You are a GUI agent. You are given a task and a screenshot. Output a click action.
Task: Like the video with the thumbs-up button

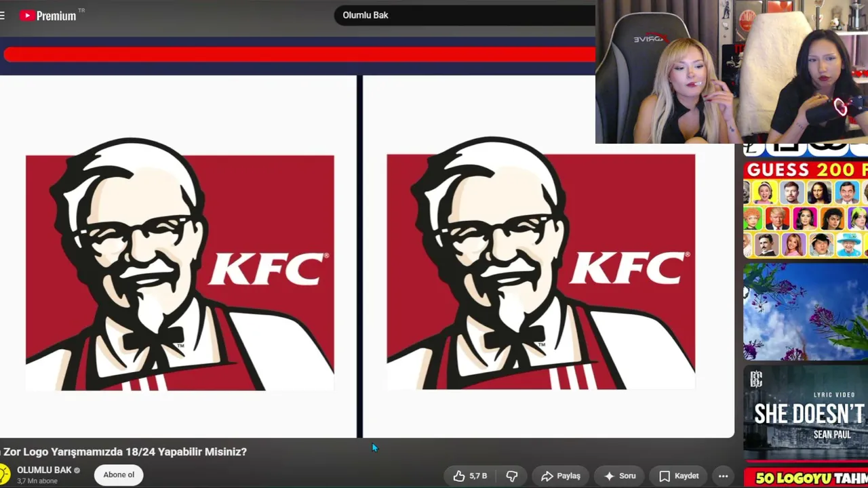471,476
